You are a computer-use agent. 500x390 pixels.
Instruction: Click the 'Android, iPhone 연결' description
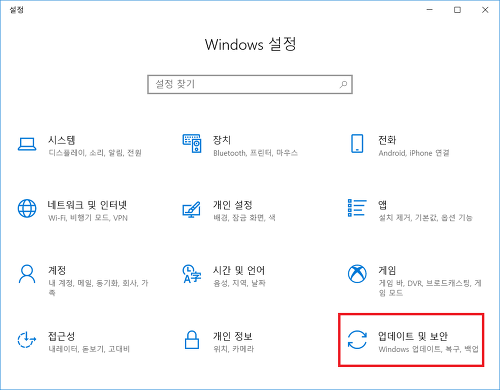coord(414,153)
